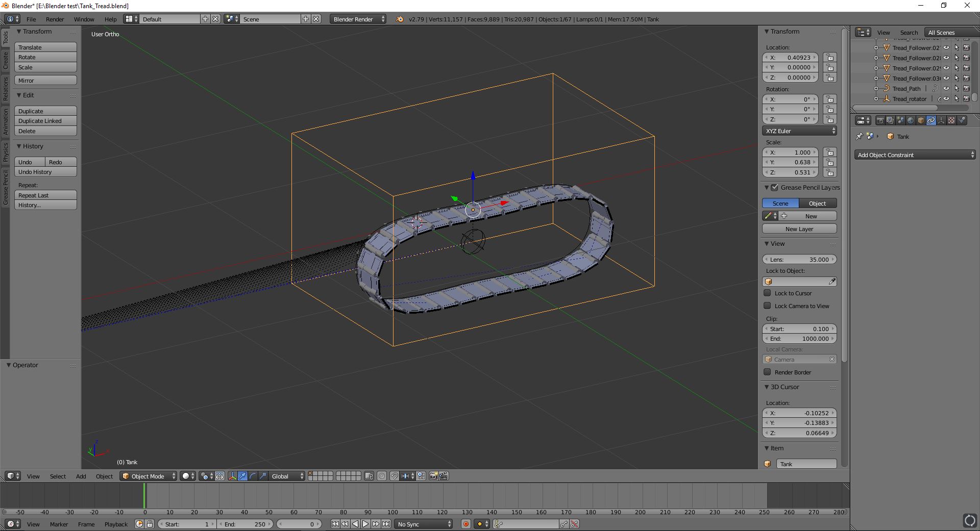Toggle the 3D manipulator widget icon
The height and width of the screenshot is (531, 980).
[233, 476]
